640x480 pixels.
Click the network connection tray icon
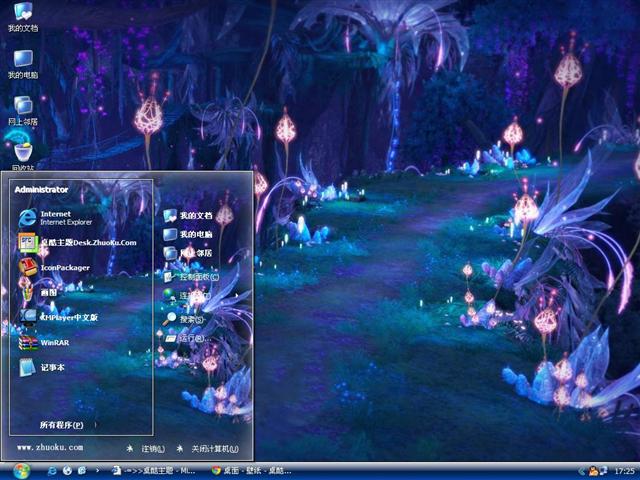[x=603, y=471]
